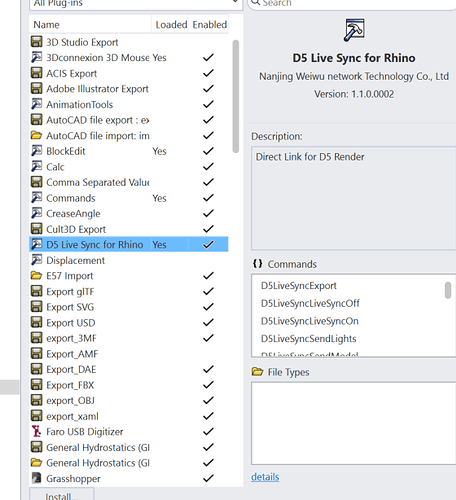Click the export_OBJ disk icon
The width and height of the screenshot is (456, 500).
coord(37,400)
